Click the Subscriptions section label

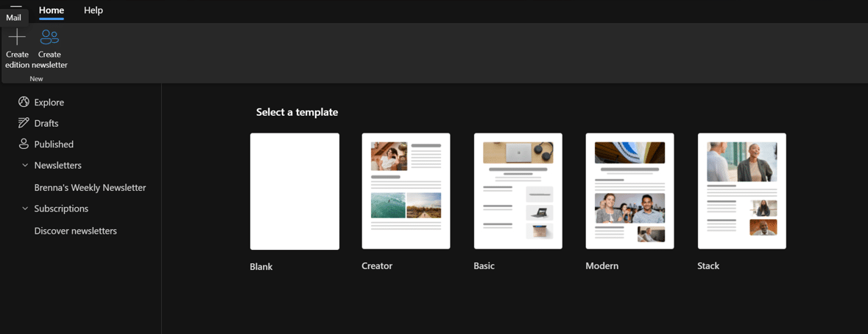tap(61, 209)
